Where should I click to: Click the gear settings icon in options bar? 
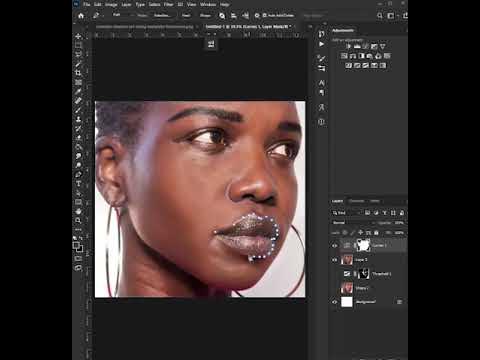coord(257,15)
